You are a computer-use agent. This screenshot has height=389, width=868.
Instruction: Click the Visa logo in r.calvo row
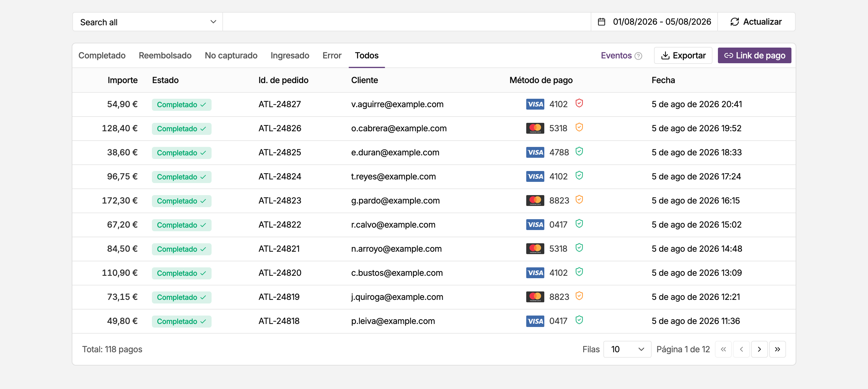coord(535,224)
